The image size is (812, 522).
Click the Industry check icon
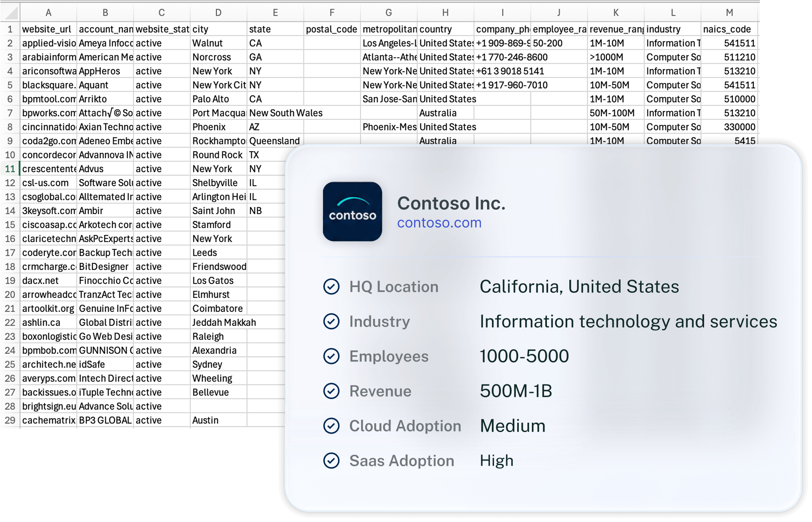pos(331,321)
